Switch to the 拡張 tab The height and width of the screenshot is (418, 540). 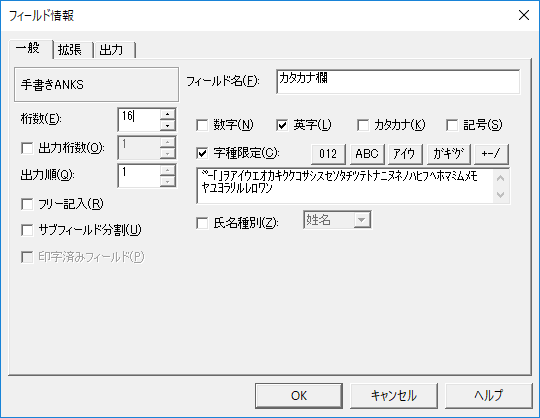click(70, 50)
